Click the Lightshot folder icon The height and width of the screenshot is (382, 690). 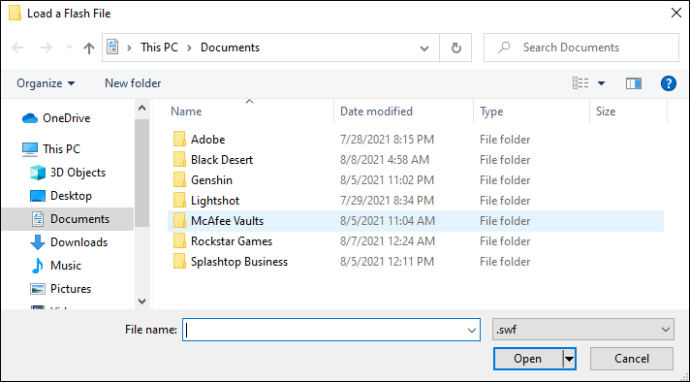pos(179,200)
